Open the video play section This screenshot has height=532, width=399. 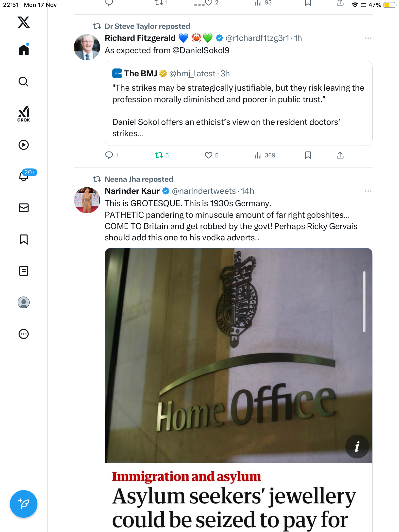coord(24,145)
